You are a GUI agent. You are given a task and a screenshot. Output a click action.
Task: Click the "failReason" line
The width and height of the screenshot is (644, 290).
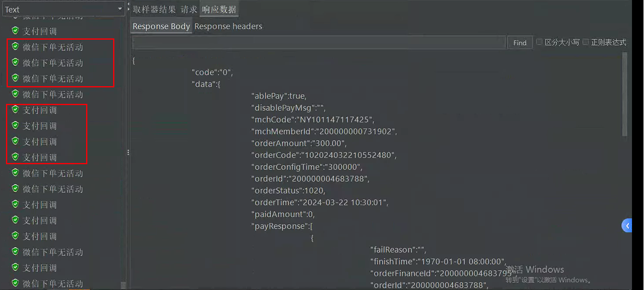(398, 250)
